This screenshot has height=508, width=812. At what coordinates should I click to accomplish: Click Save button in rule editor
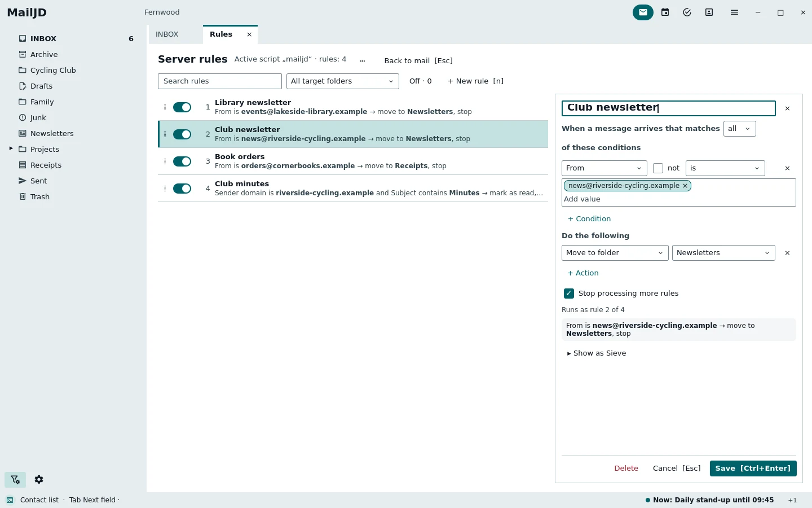click(753, 468)
